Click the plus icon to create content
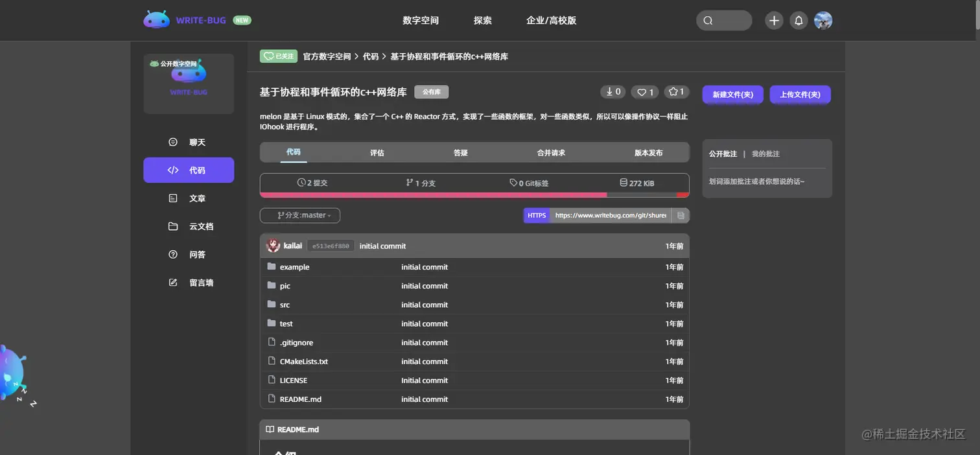 pyautogui.click(x=773, y=20)
